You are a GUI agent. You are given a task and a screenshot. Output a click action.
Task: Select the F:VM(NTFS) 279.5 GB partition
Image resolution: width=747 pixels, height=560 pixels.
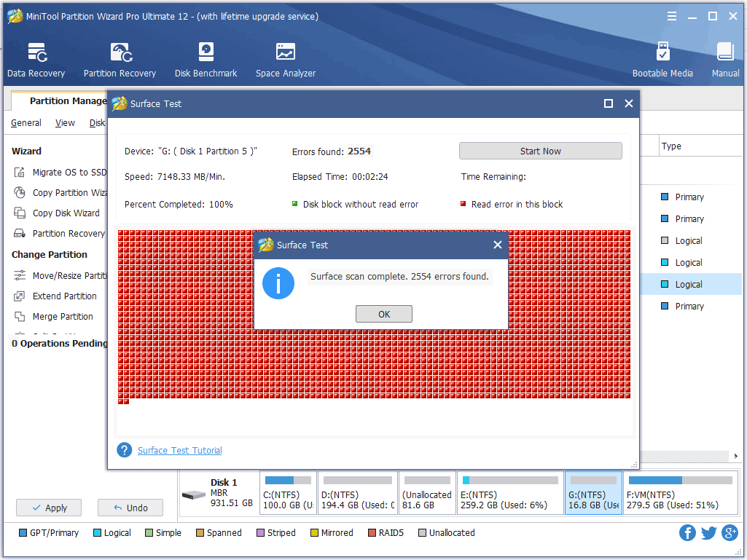(x=680, y=493)
